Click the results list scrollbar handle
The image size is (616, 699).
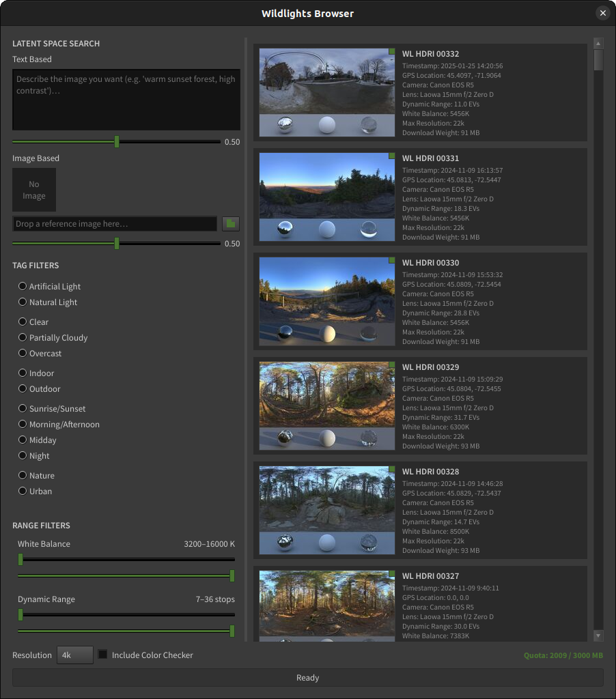[598, 60]
